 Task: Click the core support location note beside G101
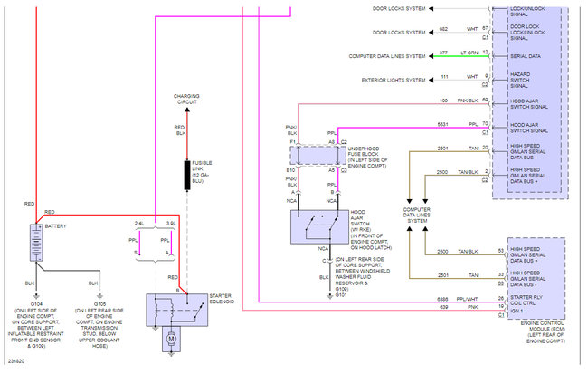(362, 274)
